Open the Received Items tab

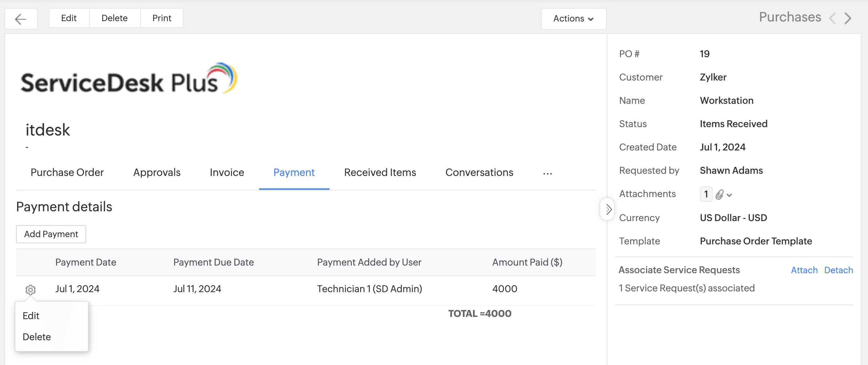coord(380,173)
